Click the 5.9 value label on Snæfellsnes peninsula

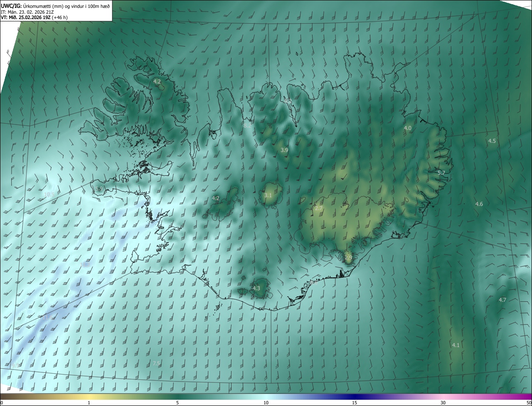pos(99,189)
